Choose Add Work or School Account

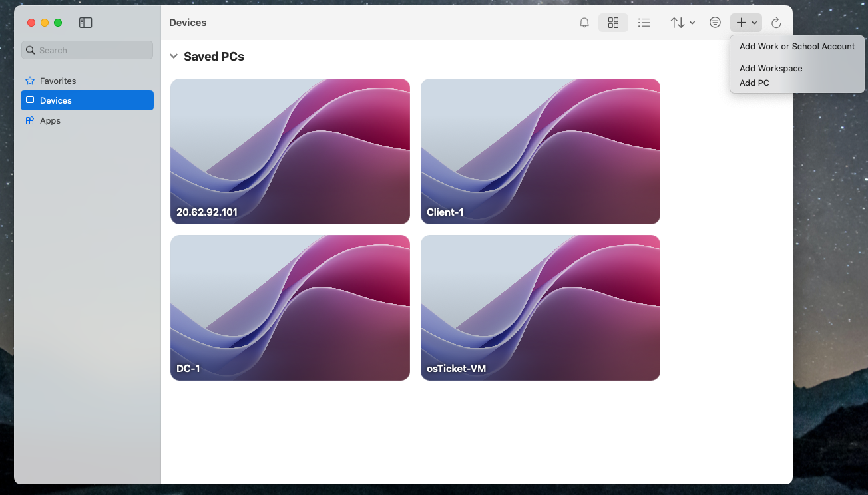click(797, 47)
